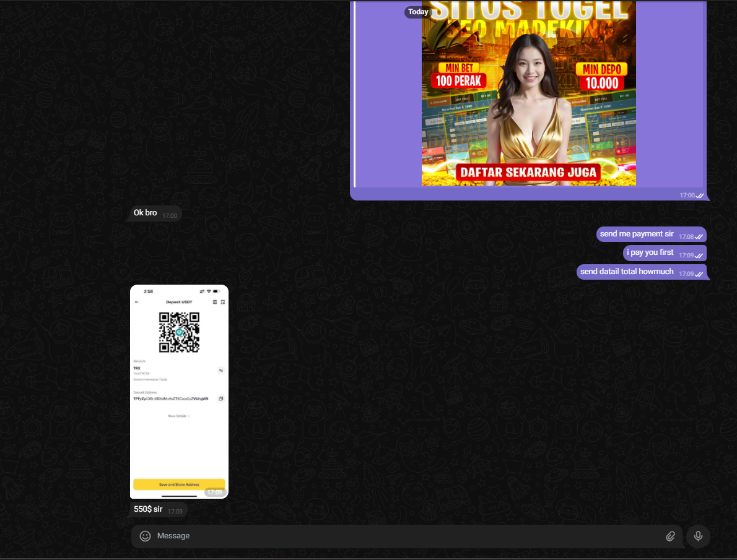This screenshot has height=560, width=737.
Task: Click the paperclip attach file icon
Action: pos(670,536)
